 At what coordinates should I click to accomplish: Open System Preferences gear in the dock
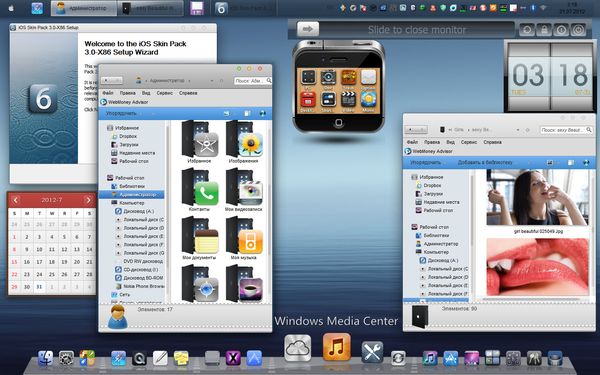pos(66,359)
